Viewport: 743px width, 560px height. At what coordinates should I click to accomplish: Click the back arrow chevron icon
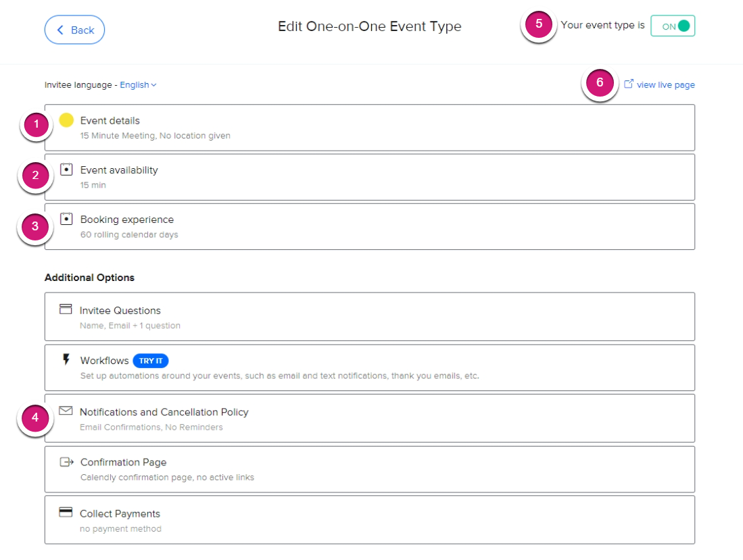(x=60, y=30)
